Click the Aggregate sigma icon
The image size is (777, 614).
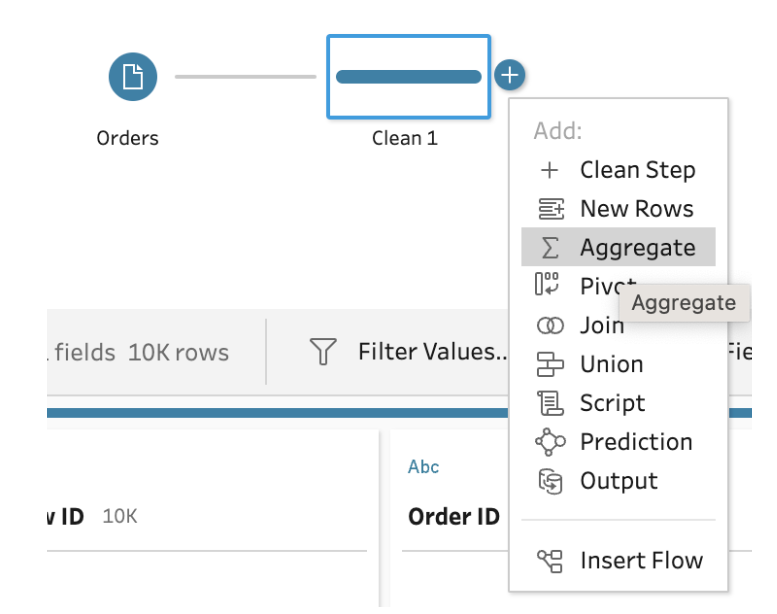click(550, 248)
